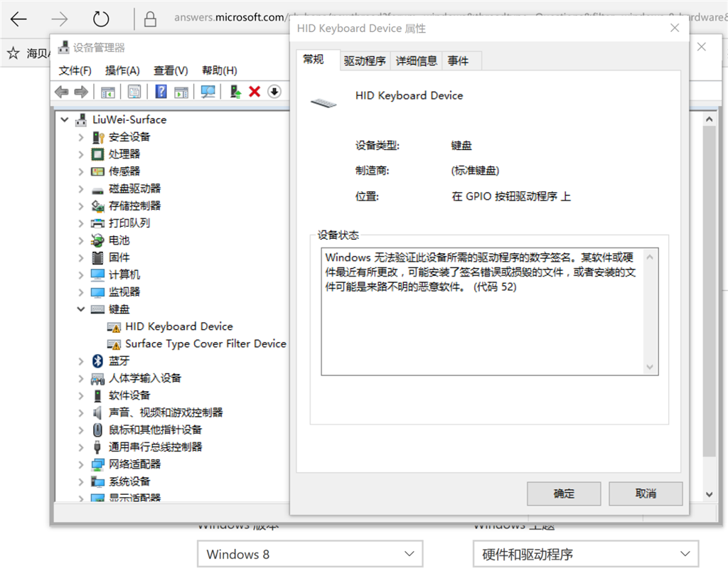The height and width of the screenshot is (571, 728).
Task: Click the 取消 button
Action: pyautogui.click(x=646, y=493)
